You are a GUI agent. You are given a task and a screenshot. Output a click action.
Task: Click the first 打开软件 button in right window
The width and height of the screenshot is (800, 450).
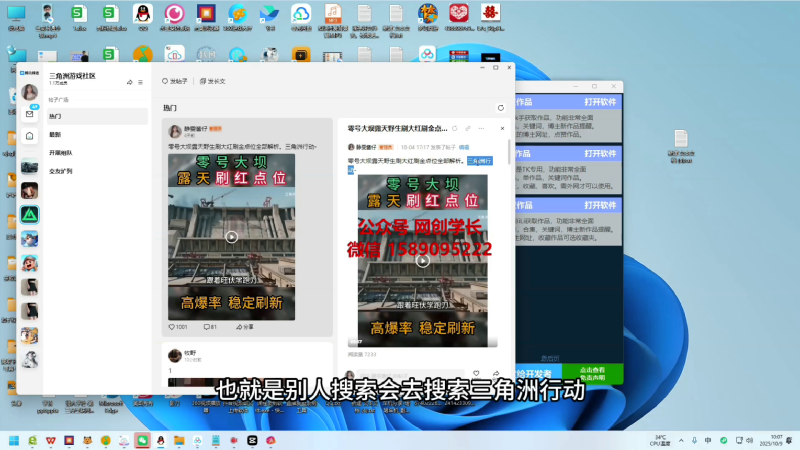coord(600,102)
